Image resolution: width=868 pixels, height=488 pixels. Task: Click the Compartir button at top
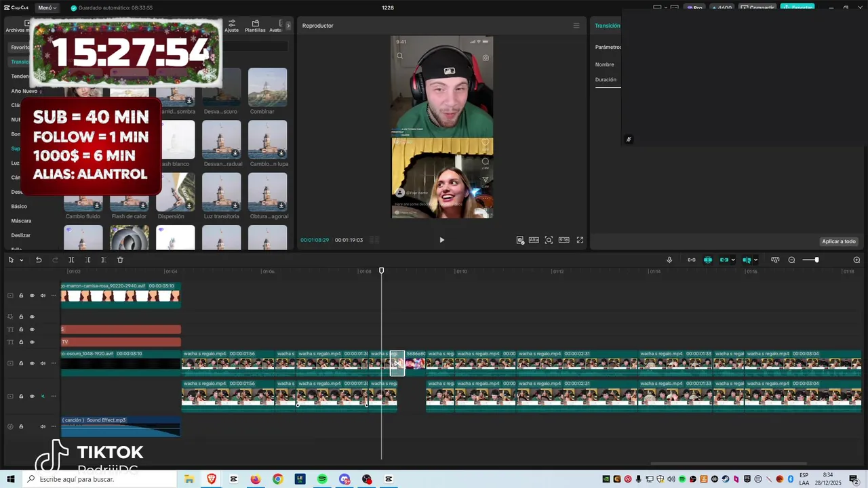[757, 7]
